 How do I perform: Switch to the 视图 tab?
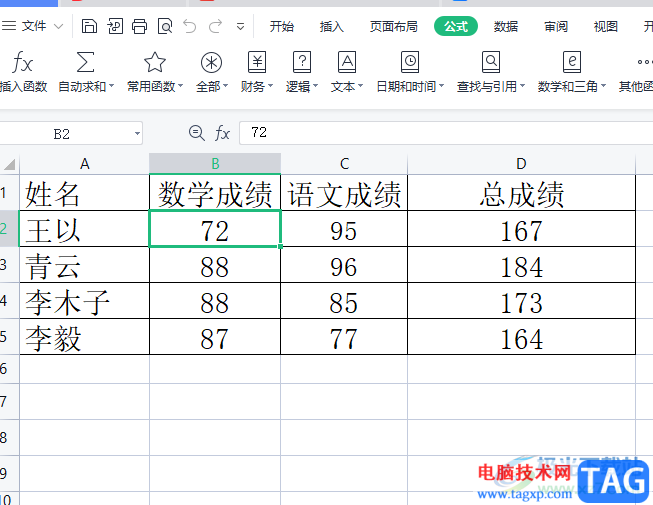[606, 27]
